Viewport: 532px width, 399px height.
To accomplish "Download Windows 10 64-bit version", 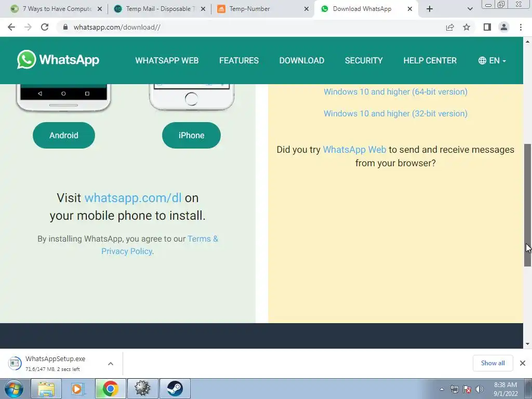I will click(395, 91).
